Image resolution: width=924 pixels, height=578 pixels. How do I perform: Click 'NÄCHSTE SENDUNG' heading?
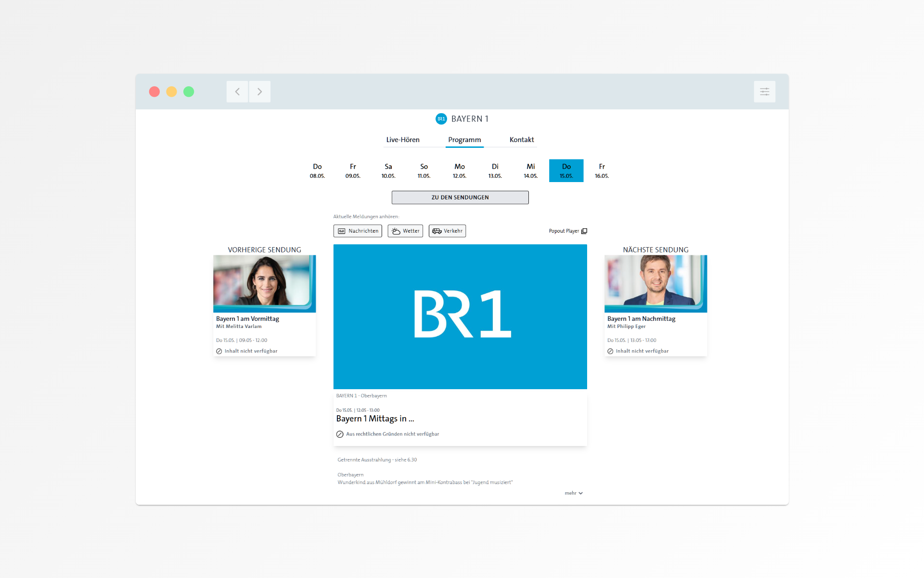pos(655,250)
